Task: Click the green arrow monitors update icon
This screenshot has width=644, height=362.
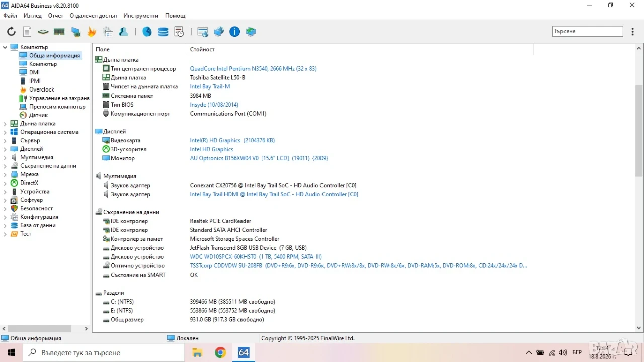Action: [x=251, y=32]
